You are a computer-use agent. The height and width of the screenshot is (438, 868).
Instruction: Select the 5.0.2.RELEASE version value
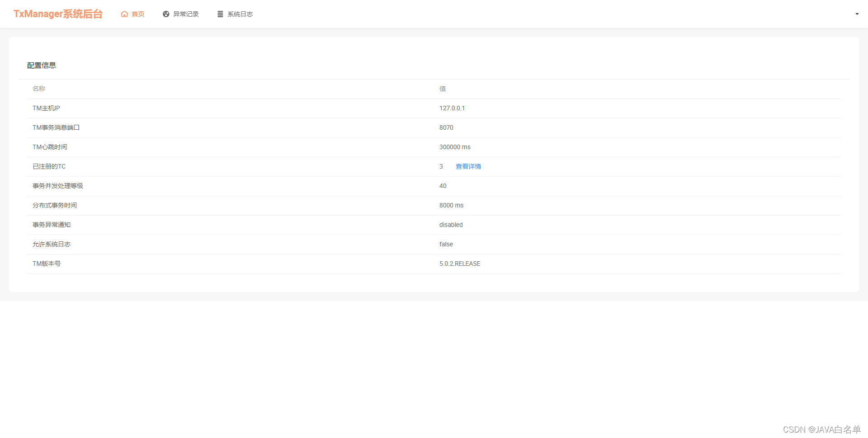click(x=460, y=264)
